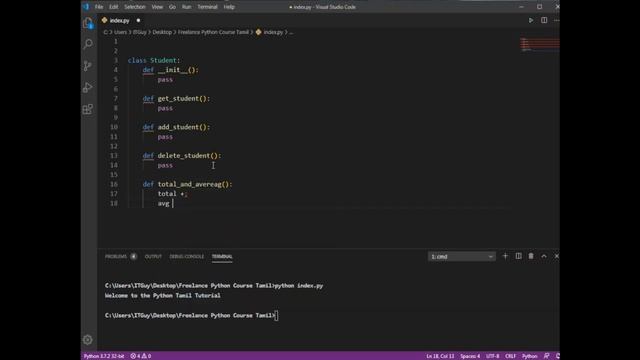640x360 pixels.
Task: Open editor More Actions ellipsis
Action: coord(556,20)
